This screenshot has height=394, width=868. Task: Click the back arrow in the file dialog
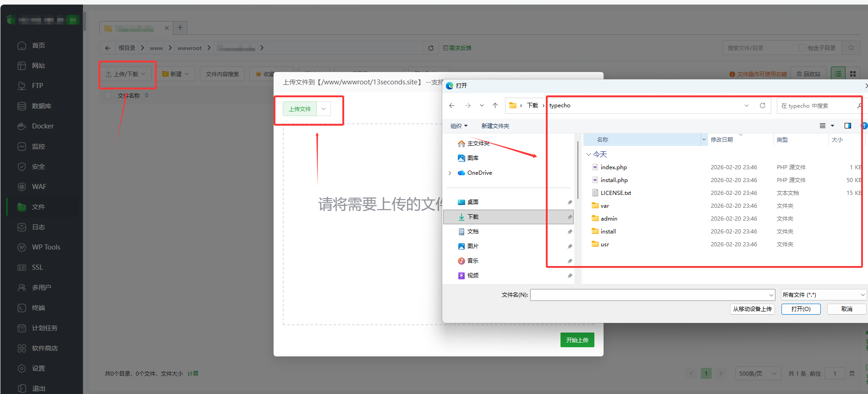tap(452, 105)
